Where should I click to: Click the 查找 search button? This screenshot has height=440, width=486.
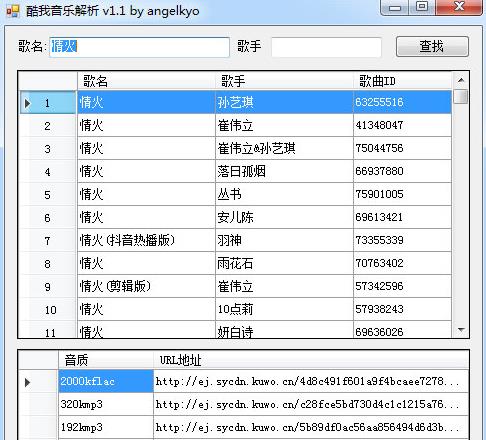(432, 46)
